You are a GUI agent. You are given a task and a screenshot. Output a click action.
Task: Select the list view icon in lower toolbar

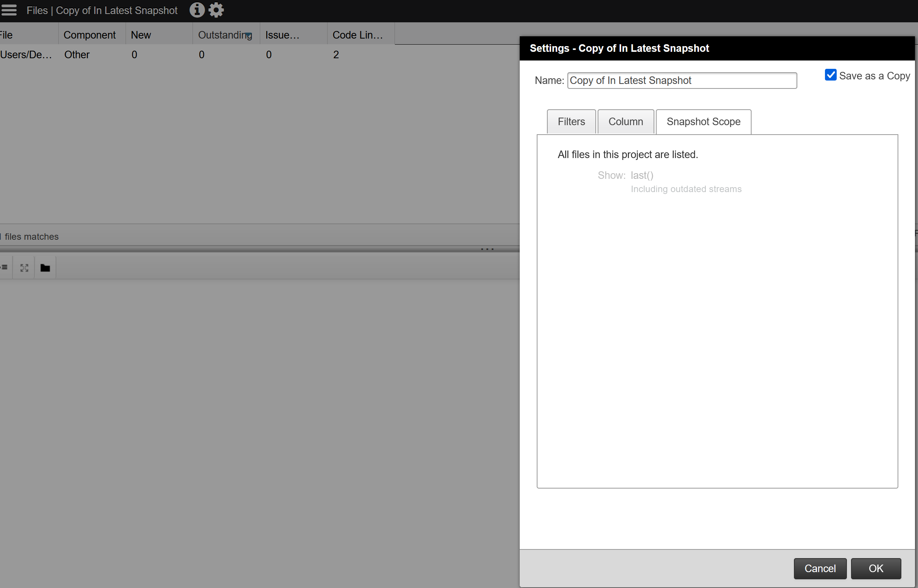click(x=4, y=267)
